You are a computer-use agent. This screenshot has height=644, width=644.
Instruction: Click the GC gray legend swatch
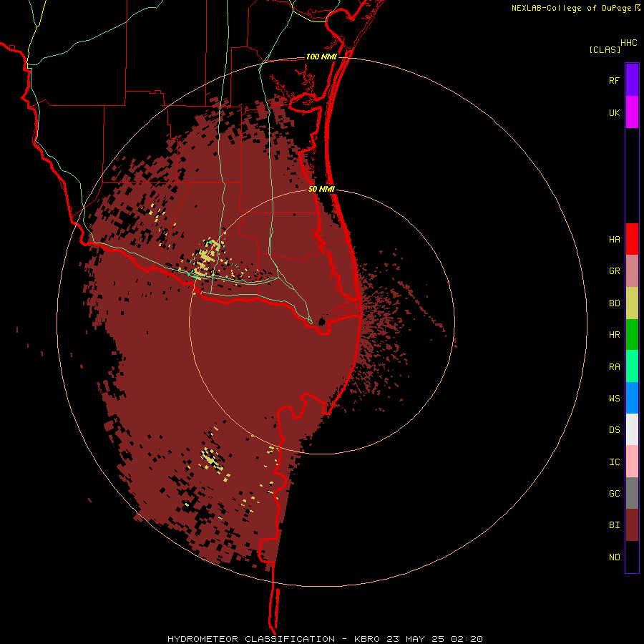point(632,493)
